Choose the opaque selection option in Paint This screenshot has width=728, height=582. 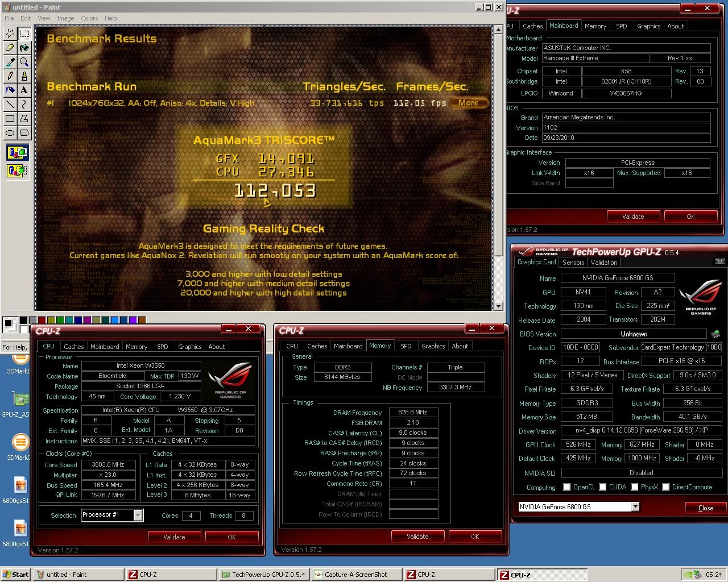pos(18,152)
